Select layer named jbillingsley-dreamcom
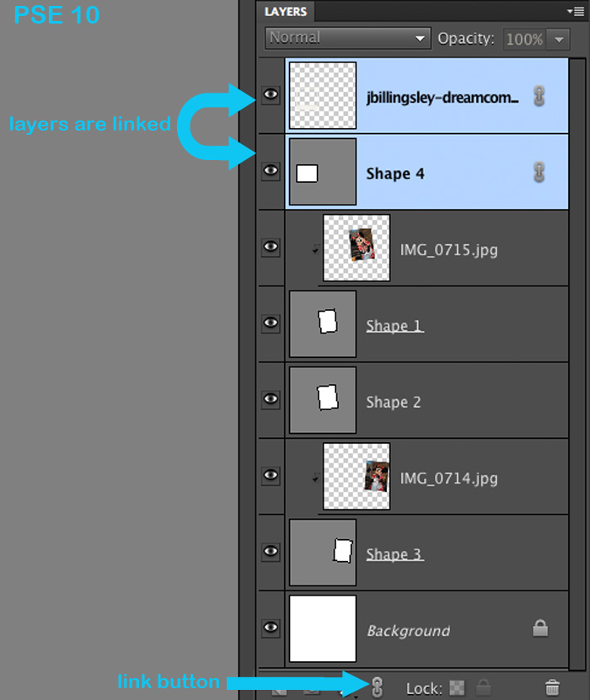This screenshot has width=590, height=700. pos(442,98)
